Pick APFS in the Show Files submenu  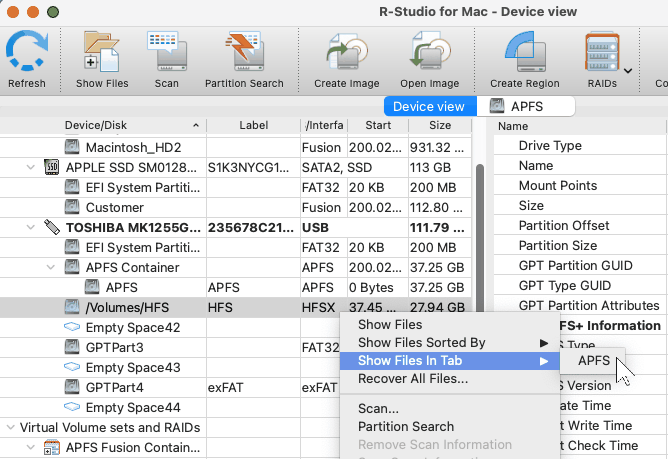point(593,361)
